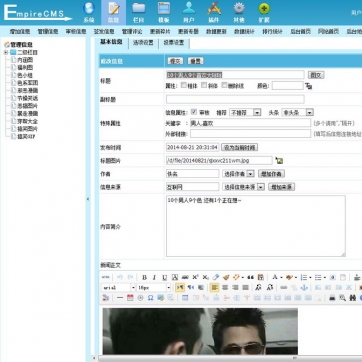Click the text color A icon
Viewport: 362px width, 362px height.
pos(275,277)
